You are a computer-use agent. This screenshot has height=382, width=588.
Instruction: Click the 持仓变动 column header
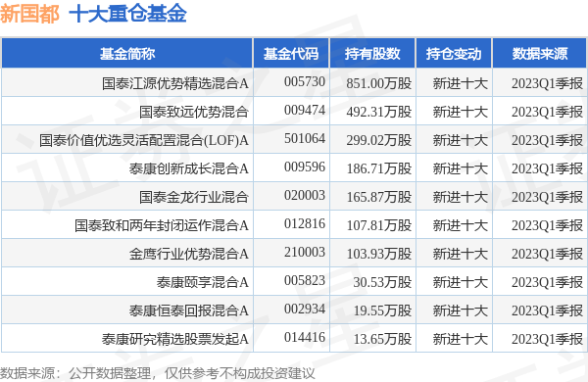[x=454, y=54]
